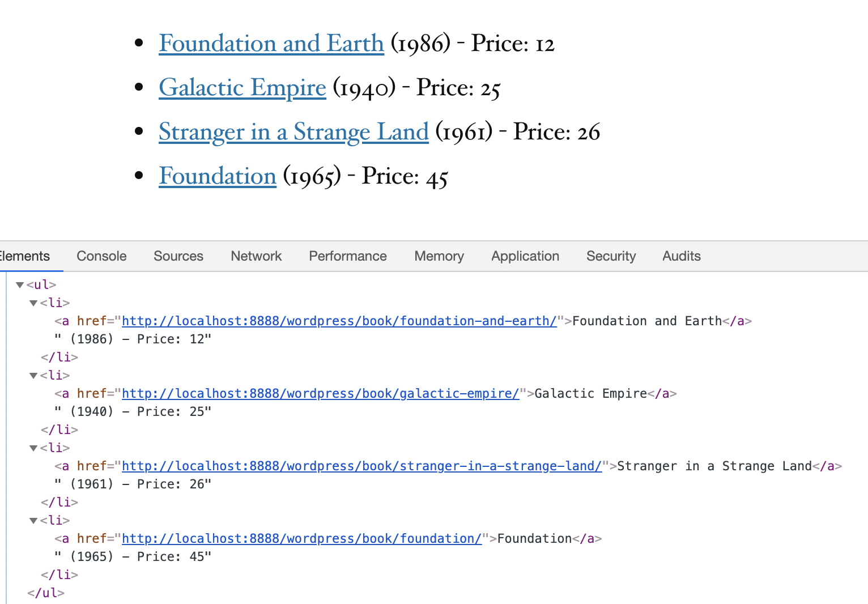Select the Security tab

[x=611, y=256]
